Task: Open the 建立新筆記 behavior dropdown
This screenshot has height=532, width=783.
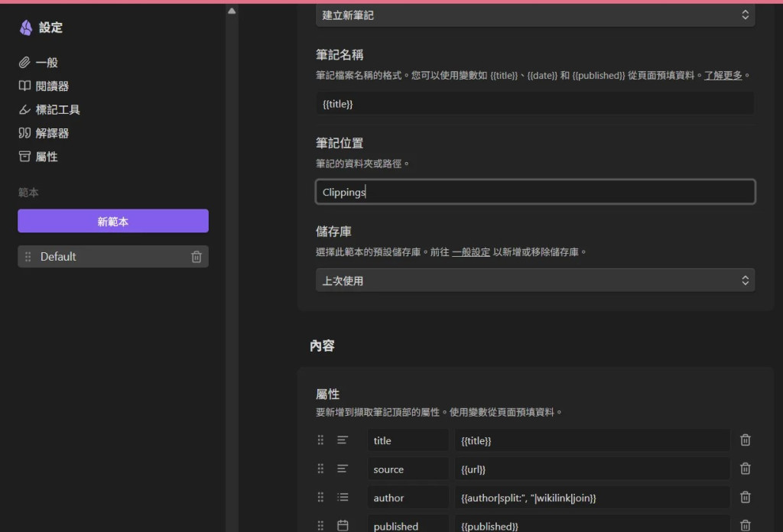Action: (x=535, y=15)
